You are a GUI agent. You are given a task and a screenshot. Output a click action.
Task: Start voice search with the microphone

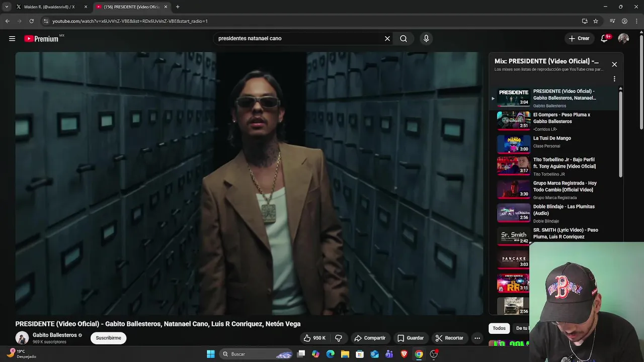426,38
